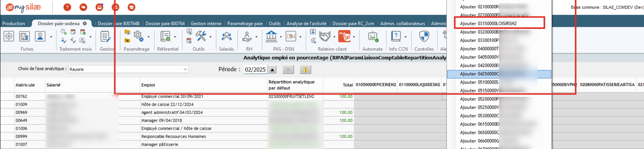
Task: Open the help question mark icon
Action: click(x=68, y=7)
